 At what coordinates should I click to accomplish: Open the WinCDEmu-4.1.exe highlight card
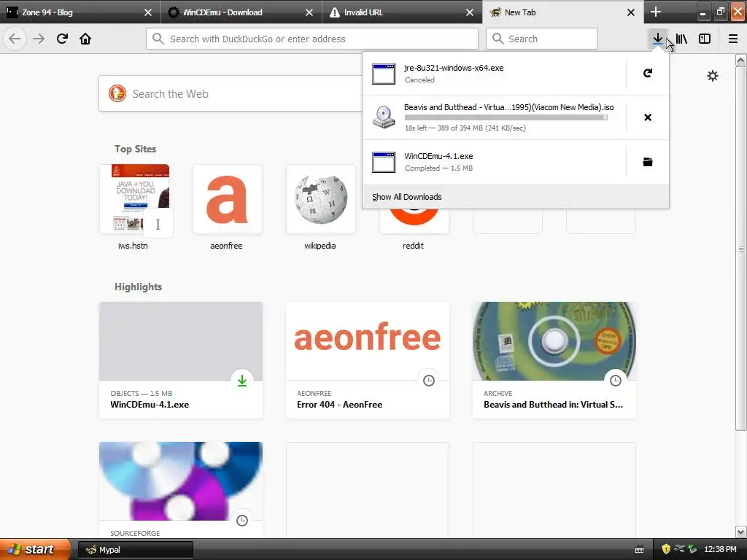[181, 360]
